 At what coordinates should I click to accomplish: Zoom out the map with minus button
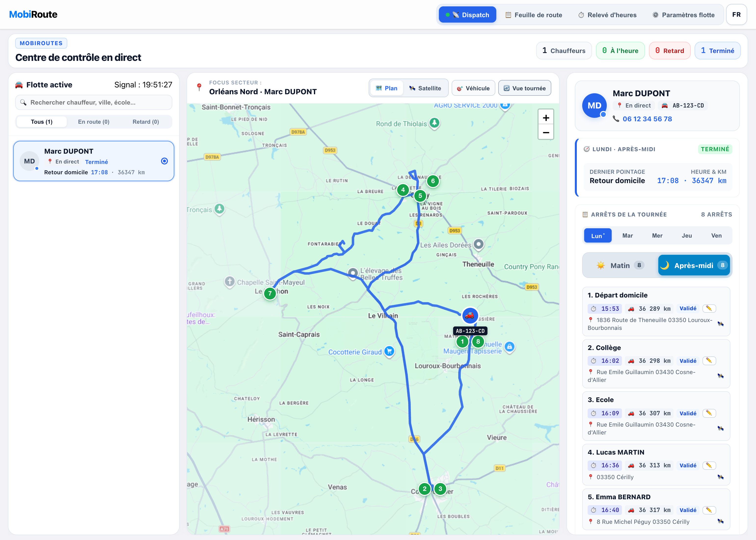coord(546,132)
